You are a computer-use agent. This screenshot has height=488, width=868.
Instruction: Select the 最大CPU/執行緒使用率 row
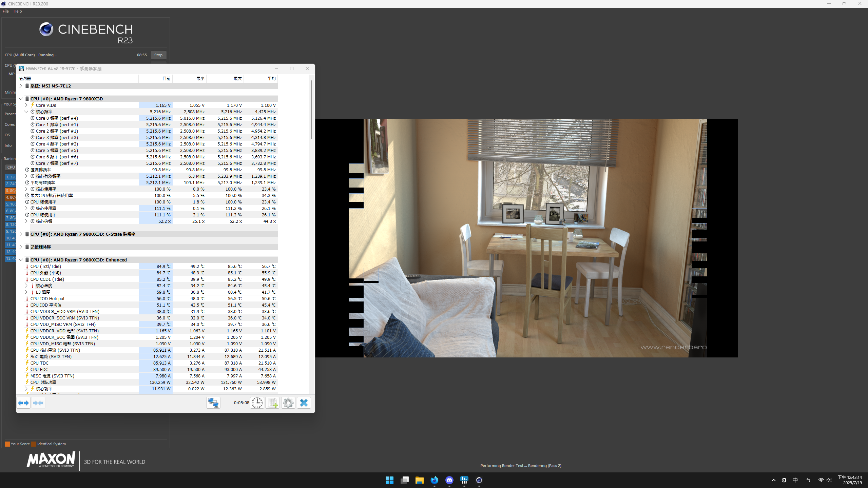(x=147, y=195)
